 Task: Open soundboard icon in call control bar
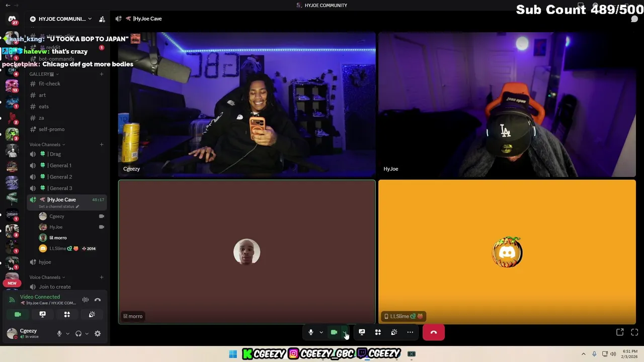tap(394, 332)
